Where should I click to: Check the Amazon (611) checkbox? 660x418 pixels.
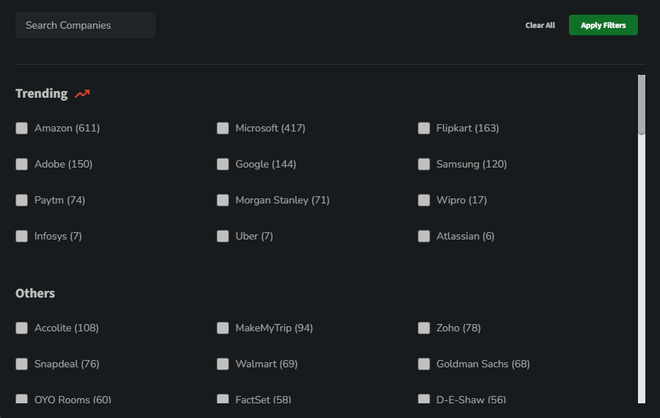[x=21, y=128]
